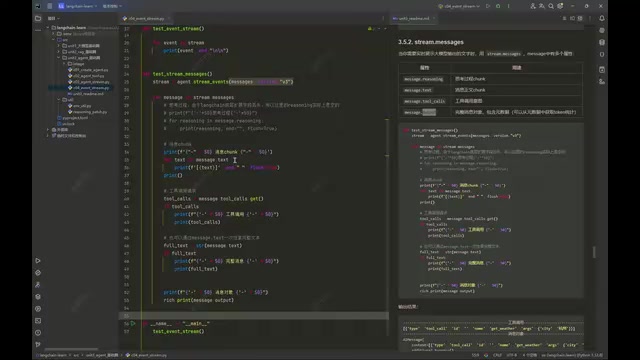Open the bottom-most right sidebar tool icon
640x360 pixels.
[602, 82]
